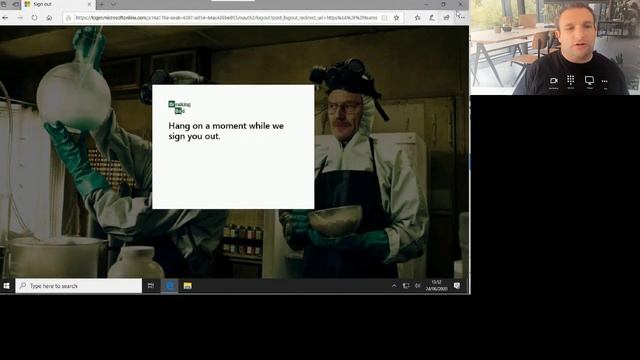Open network status in system tray
Viewport: 640px width, 360px height.
(x=406, y=286)
